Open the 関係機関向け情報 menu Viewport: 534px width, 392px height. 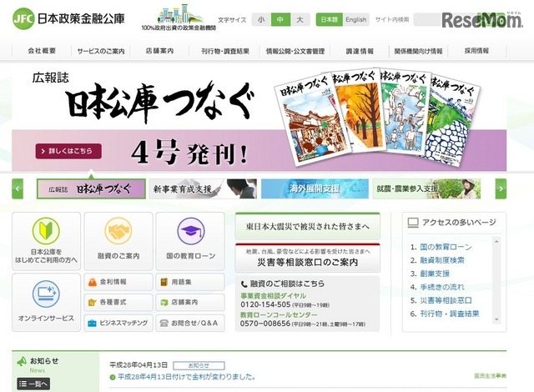[419, 51]
